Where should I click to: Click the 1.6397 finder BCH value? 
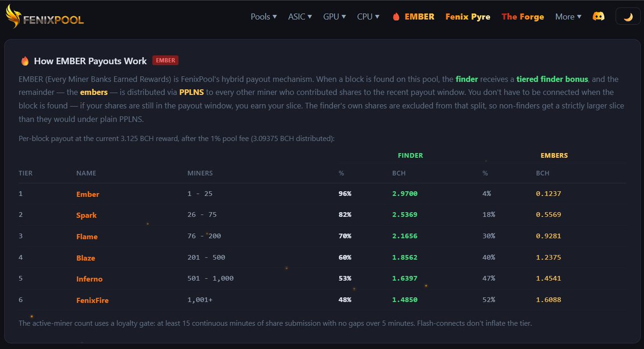(x=405, y=278)
